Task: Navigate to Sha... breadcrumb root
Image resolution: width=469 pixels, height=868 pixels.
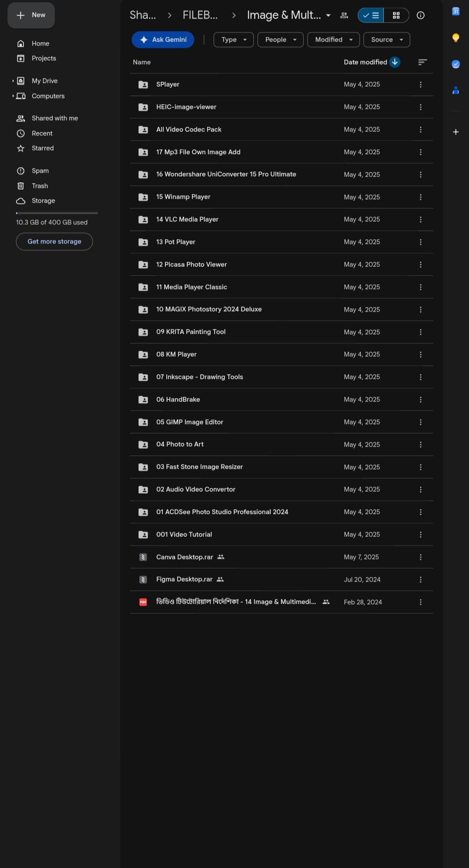Action: (x=143, y=15)
